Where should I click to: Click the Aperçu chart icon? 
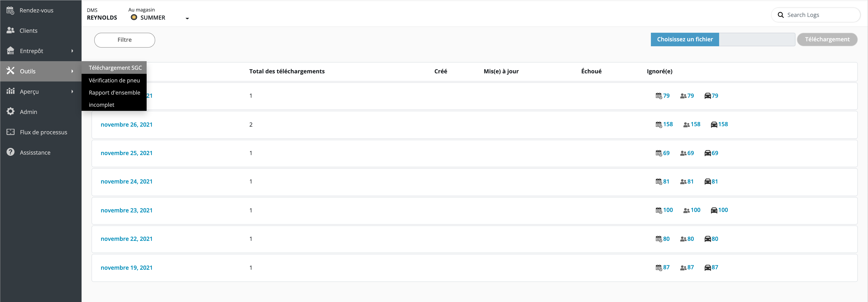pos(10,91)
